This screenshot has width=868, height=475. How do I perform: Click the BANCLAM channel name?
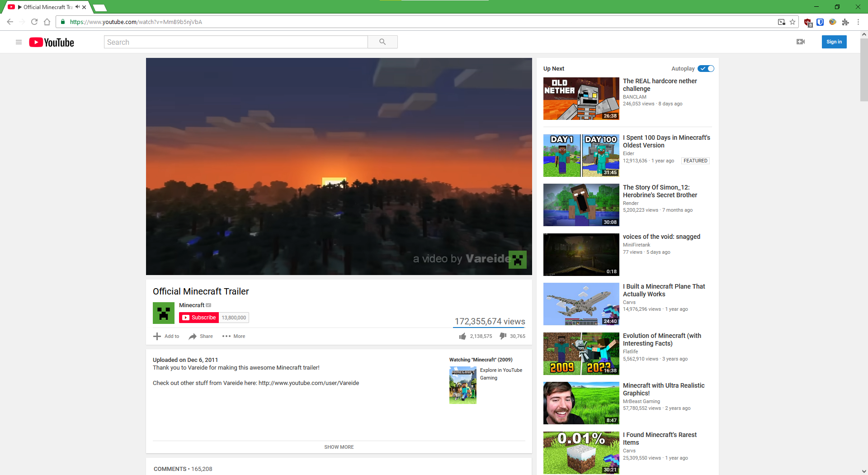pyautogui.click(x=635, y=97)
